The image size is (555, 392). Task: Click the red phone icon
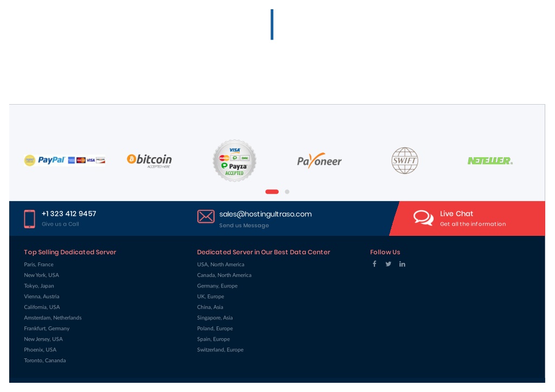coord(29,219)
